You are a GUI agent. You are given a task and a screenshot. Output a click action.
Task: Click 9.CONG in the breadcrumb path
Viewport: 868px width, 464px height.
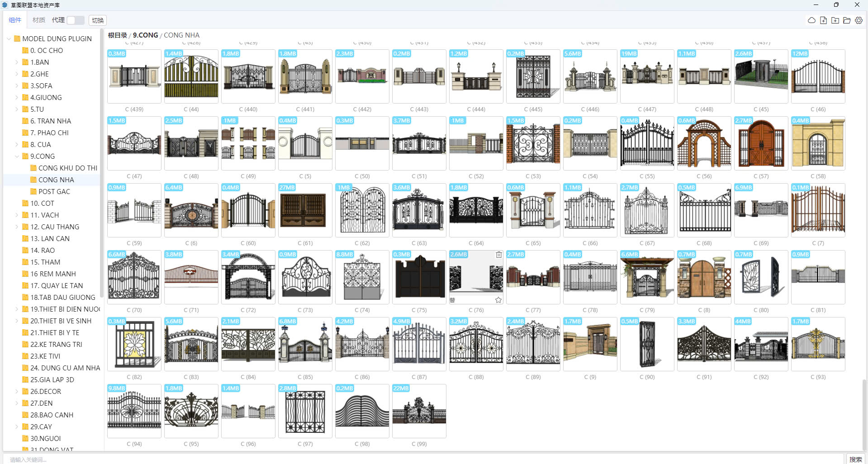(x=145, y=35)
